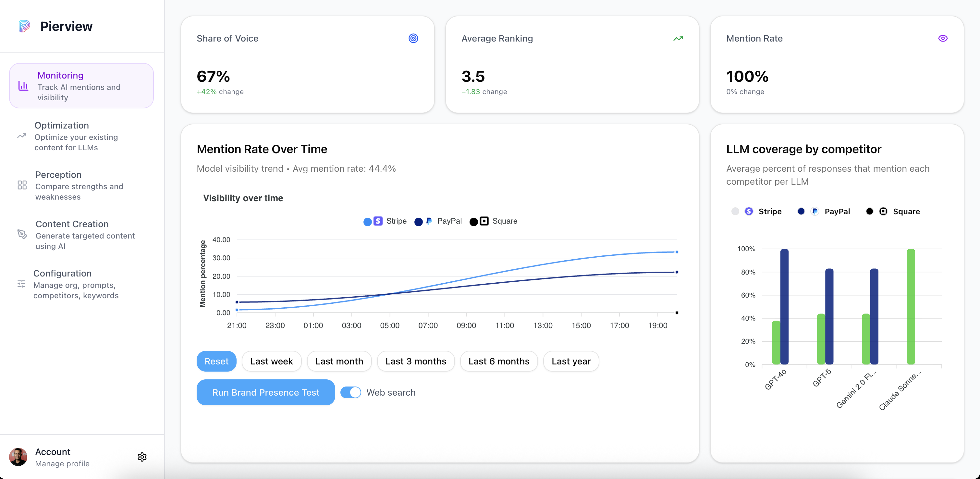Click the Share of Voice target icon

413,38
